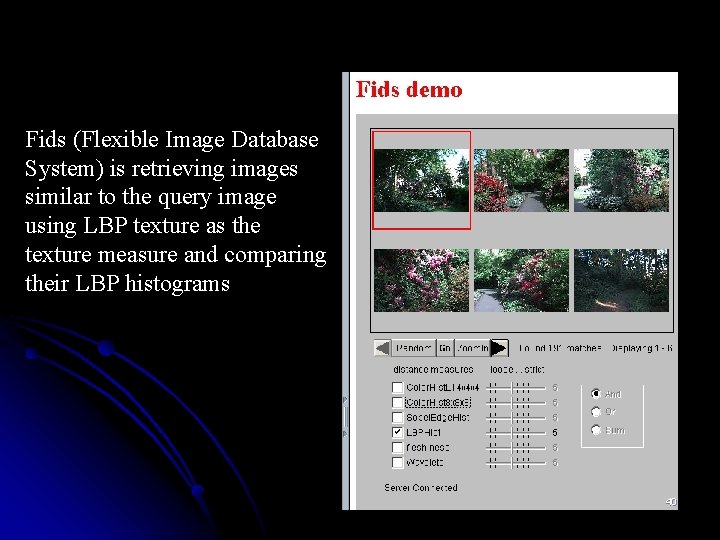Enable the ColorHist 8x8x8 checkbox
The width and height of the screenshot is (720, 540).
[x=398, y=403]
